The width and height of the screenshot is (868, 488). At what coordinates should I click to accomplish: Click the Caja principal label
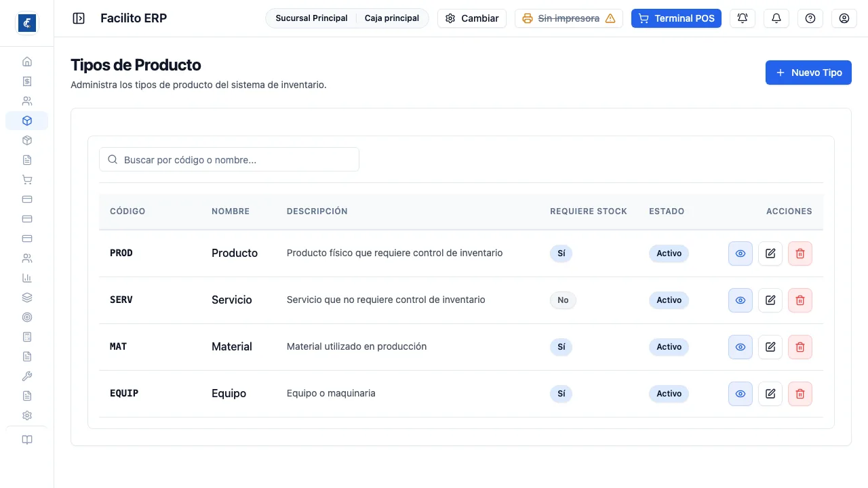click(392, 18)
